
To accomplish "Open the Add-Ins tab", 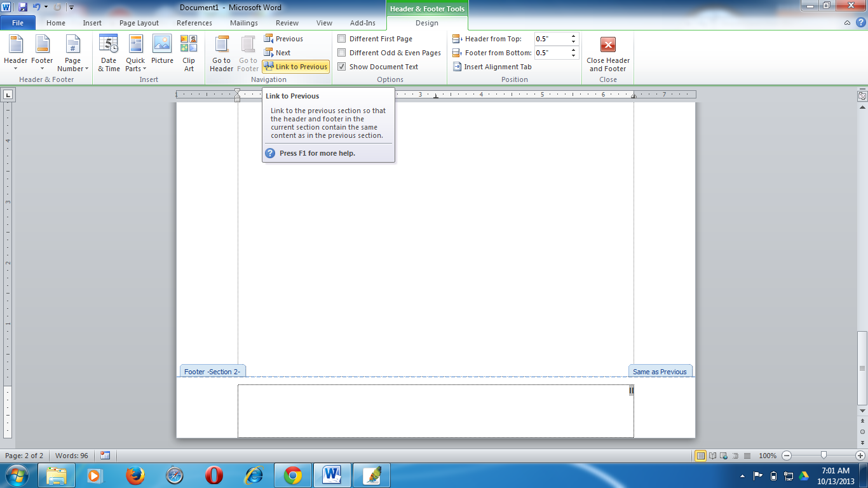I will pyautogui.click(x=363, y=23).
